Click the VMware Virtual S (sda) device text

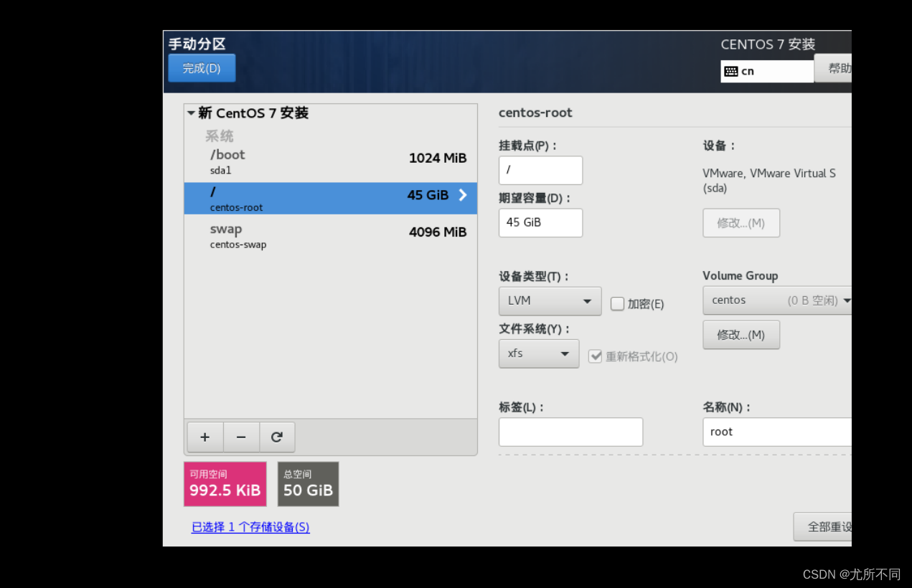(769, 181)
